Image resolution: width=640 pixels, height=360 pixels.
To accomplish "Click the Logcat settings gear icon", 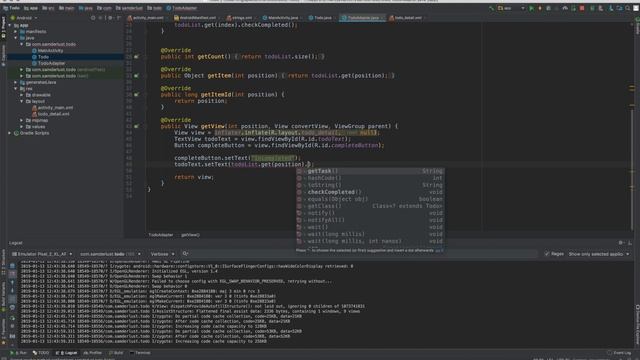I will point(621,243).
